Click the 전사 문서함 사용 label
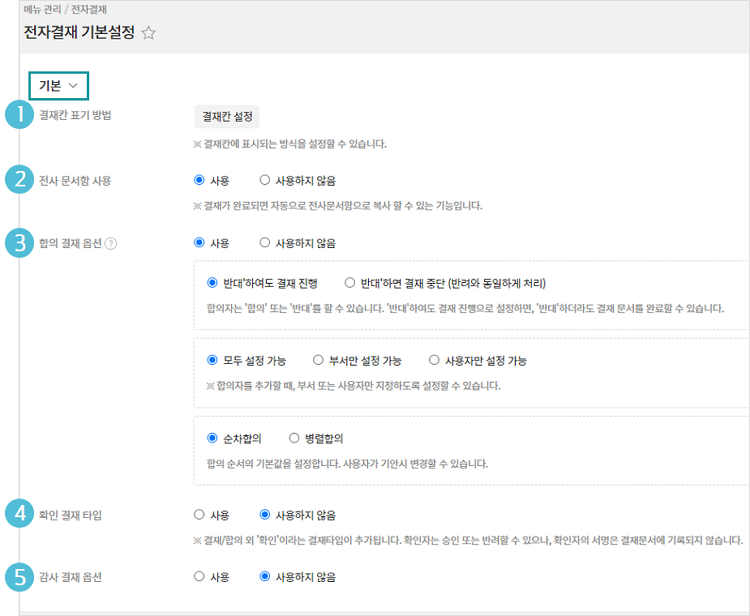This screenshot has width=750, height=616. pyautogui.click(x=75, y=181)
